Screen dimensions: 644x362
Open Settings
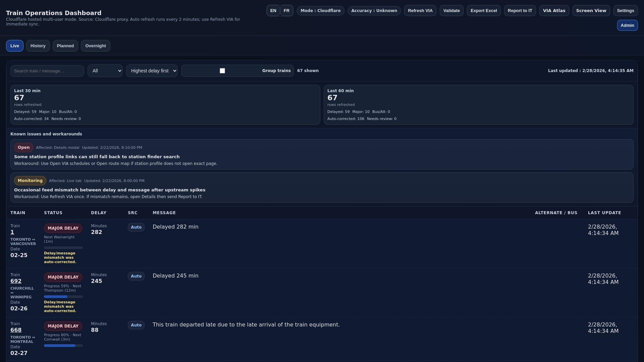tap(626, 11)
